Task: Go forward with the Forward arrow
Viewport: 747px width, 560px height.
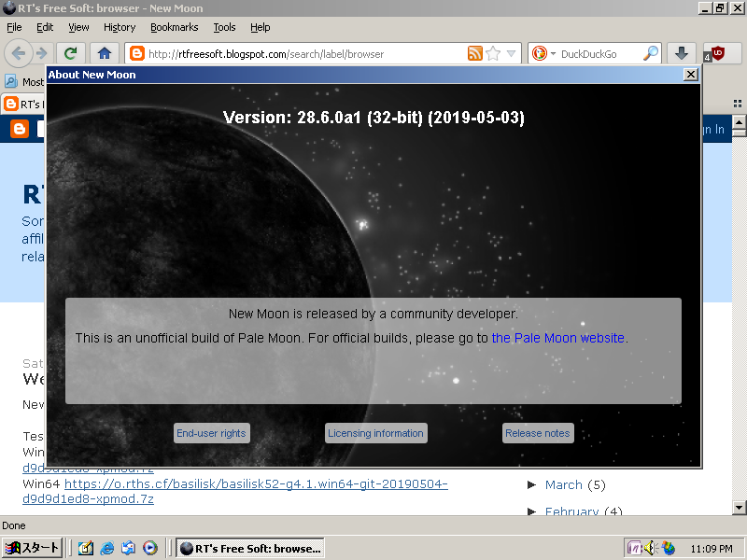Action: [41, 53]
